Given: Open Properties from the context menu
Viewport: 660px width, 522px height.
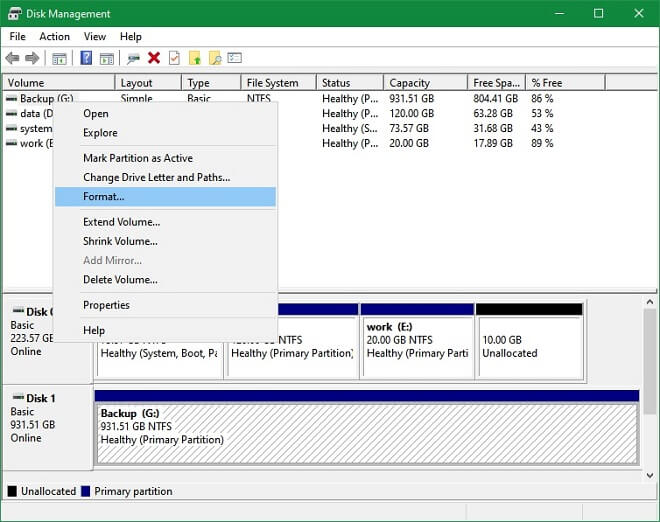Looking at the screenshot, I should pos(165,305).
